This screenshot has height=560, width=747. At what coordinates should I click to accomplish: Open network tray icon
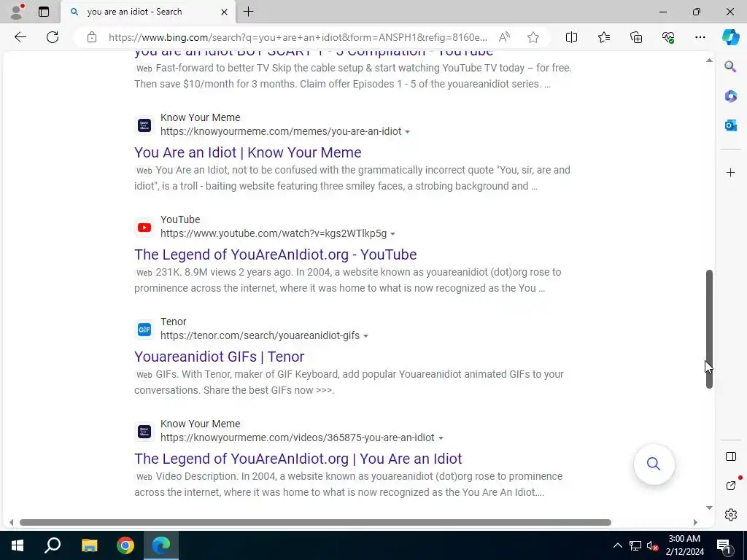635,545
